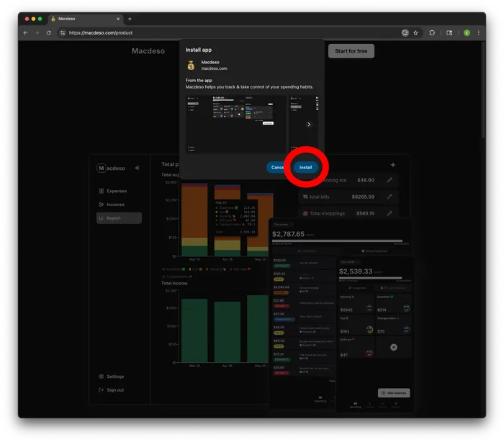Click the Macdeso M logo in the sidebar
This screenshot has width=504, height=442.
101,168
